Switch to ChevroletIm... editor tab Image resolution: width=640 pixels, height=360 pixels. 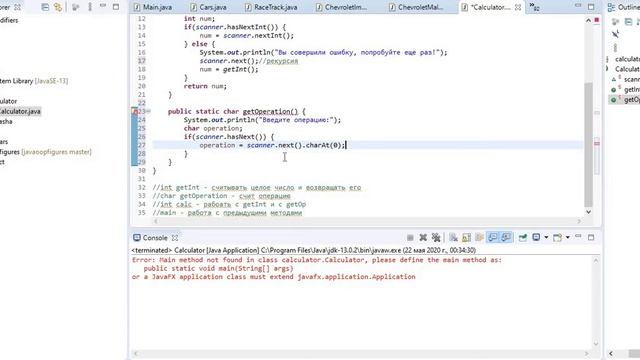pyautogui.click(x=342, y=7)
